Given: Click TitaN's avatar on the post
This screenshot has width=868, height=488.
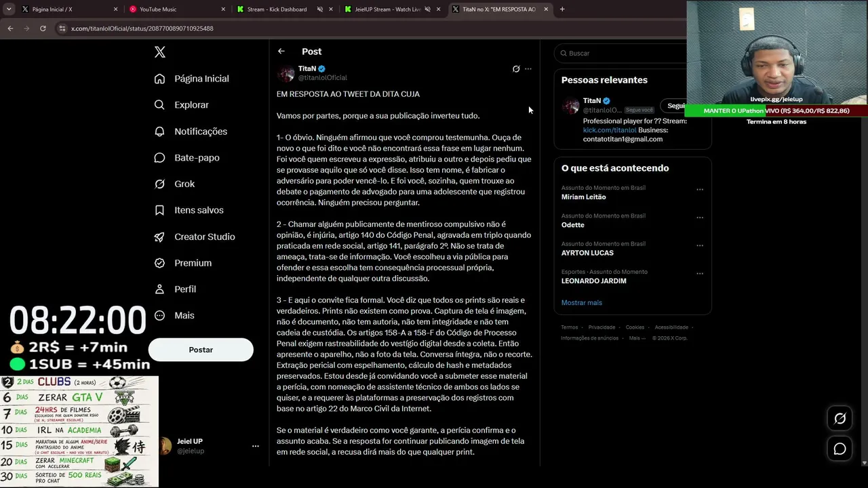Looking at the screenshot, I should click(286, 73).
